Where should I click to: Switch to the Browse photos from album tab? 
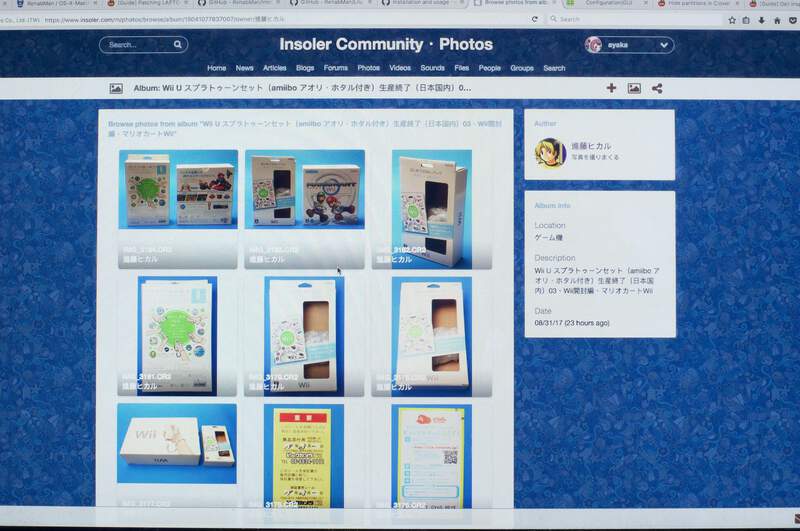(x=515, y=3)
